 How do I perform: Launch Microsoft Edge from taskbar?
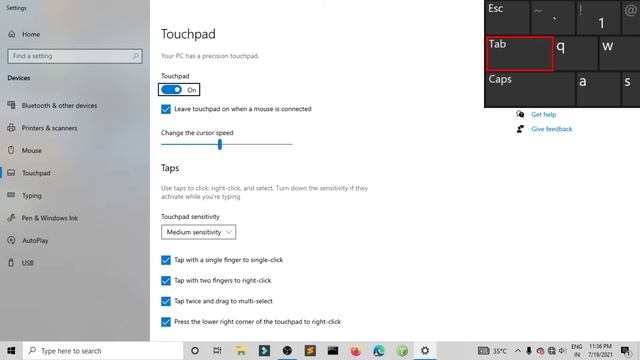pos(379,351)
